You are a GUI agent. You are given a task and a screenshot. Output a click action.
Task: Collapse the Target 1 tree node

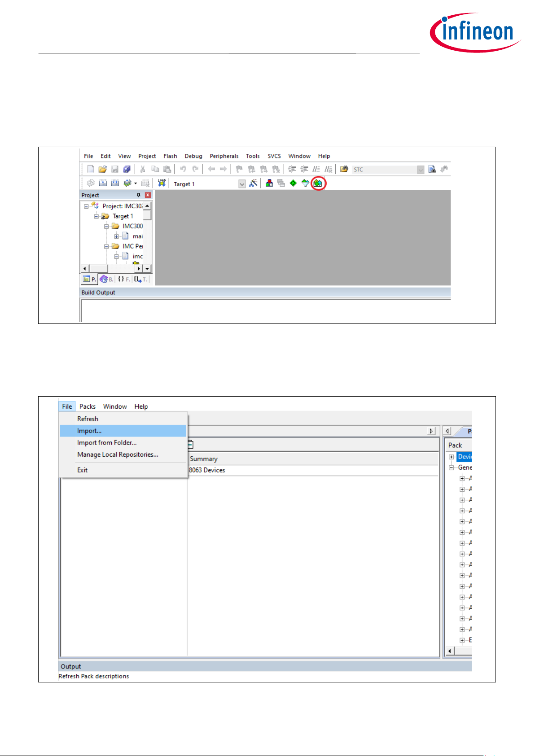click(x=96, y=216)
